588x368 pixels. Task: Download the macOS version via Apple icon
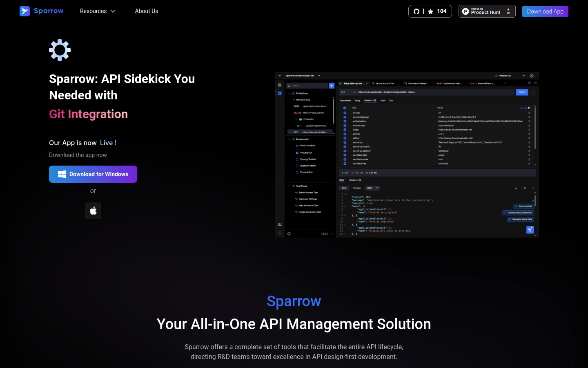[93, 211]
